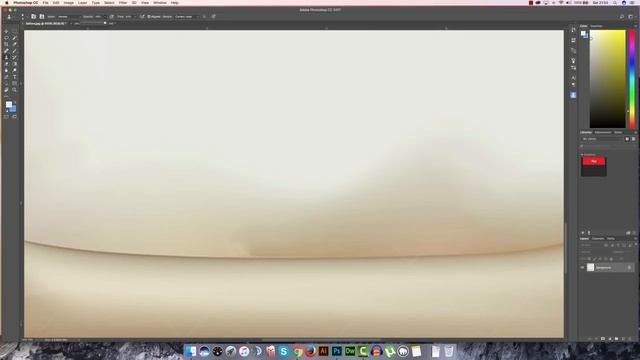Image resolution: width=640 pixels, height=360 pixels.
Task: Toggle the Clone Source panel from options bar
Action: (42, 17)
